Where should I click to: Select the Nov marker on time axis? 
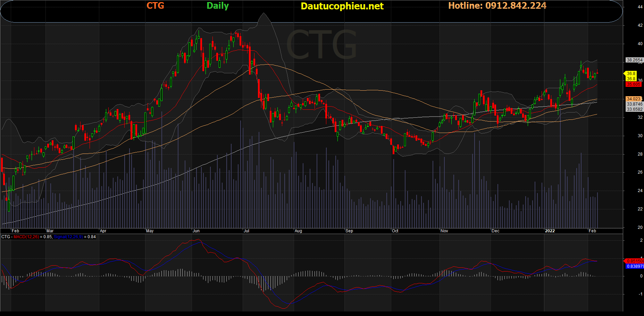[x=444, y=231]
